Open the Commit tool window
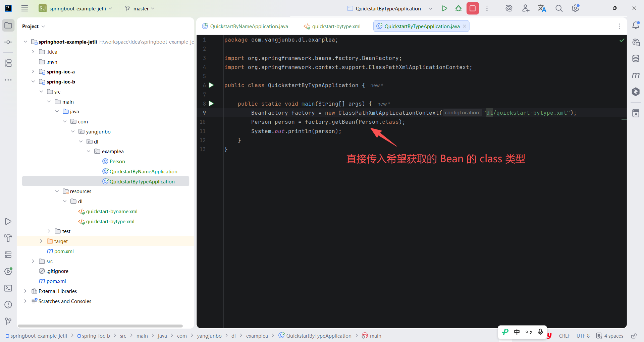This screenshot has width=644, height=342. [x=8, y=42]
